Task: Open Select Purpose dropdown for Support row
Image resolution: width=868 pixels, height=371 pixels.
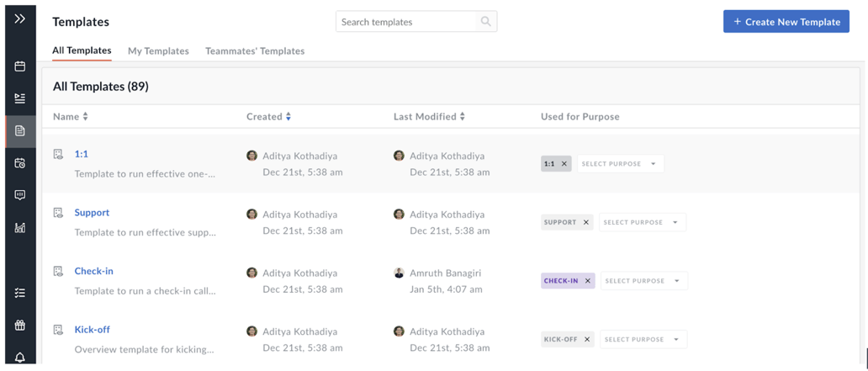Action: pyautogui.click(x=643, y=222)
